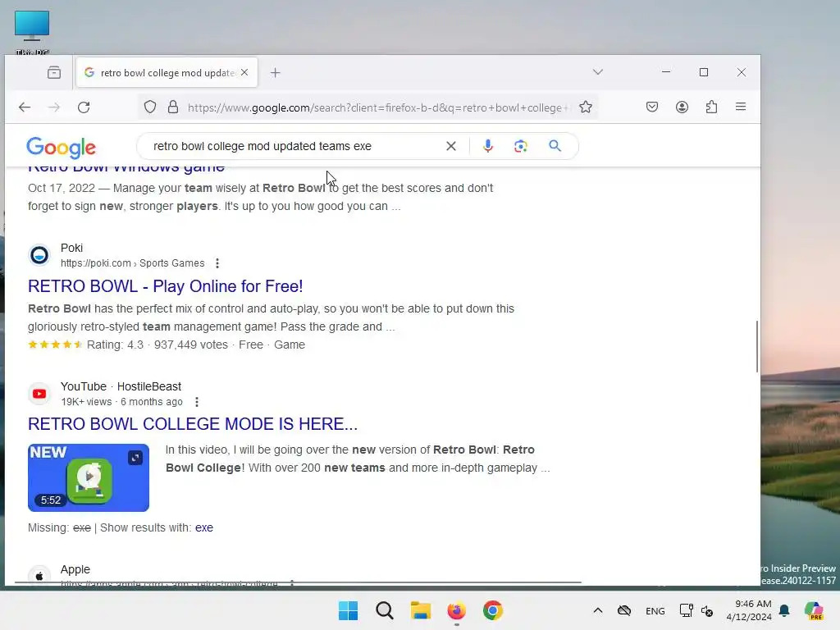Select This PC desktop icon
This screenshot has height=630, width=840.
[x=32, y=32]
